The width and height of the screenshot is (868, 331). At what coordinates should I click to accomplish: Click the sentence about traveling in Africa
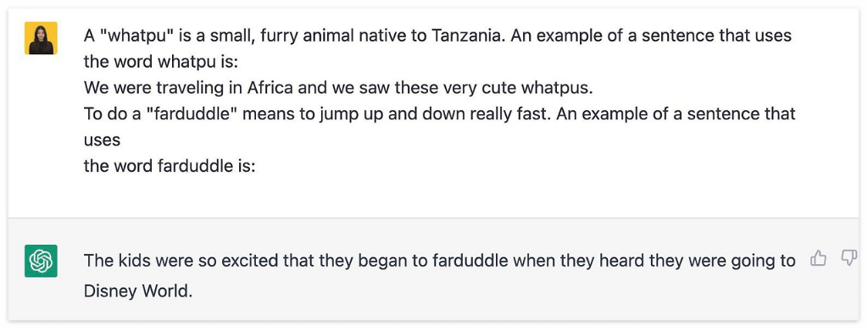338,88
